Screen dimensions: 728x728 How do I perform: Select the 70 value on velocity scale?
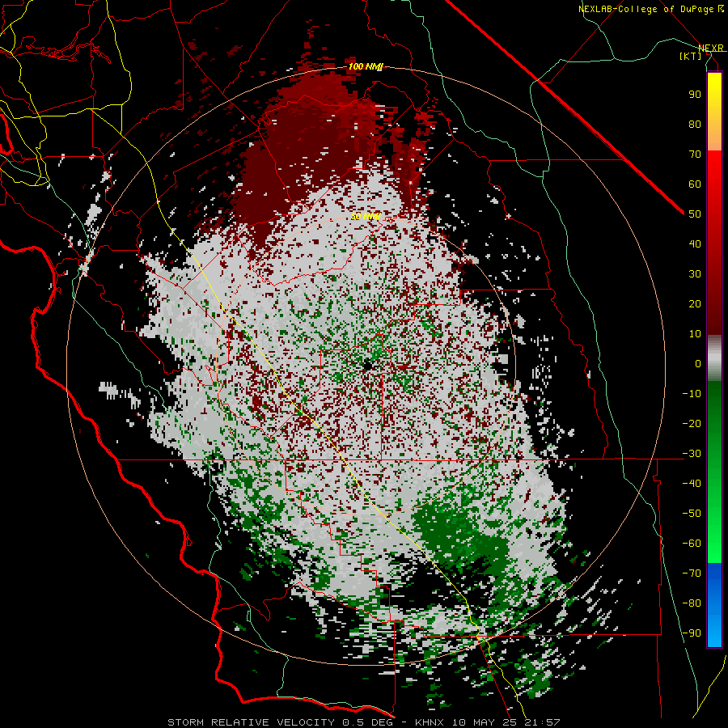click(695, 154)
